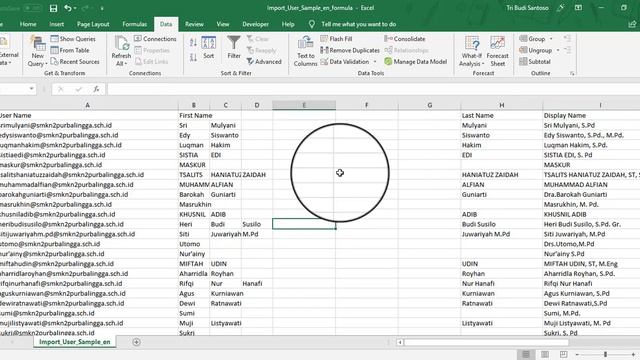Toggle the Filter funnel
The width and height of the screenshot is (640, 360).
tap(234, 48)
